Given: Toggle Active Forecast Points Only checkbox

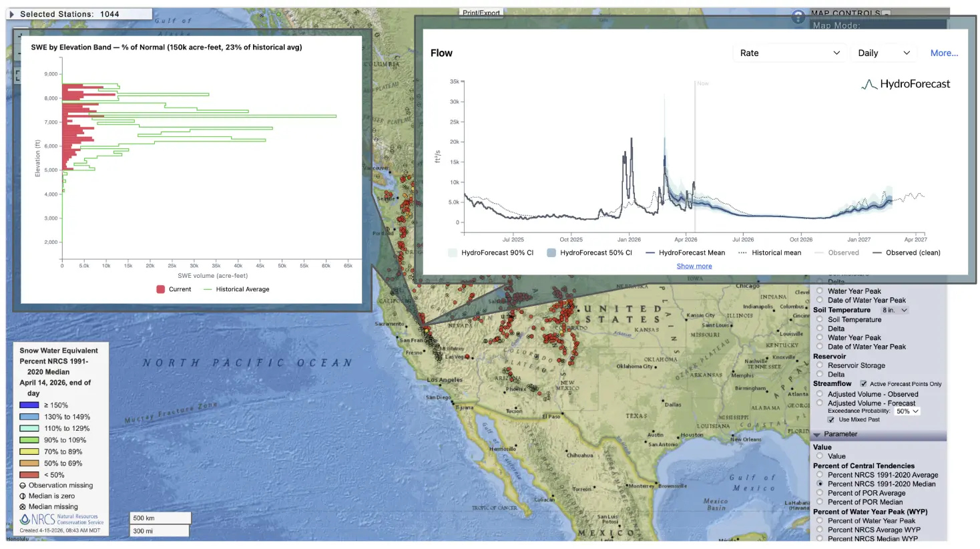Looking at the screenshot, I should (x=863, y=384).
